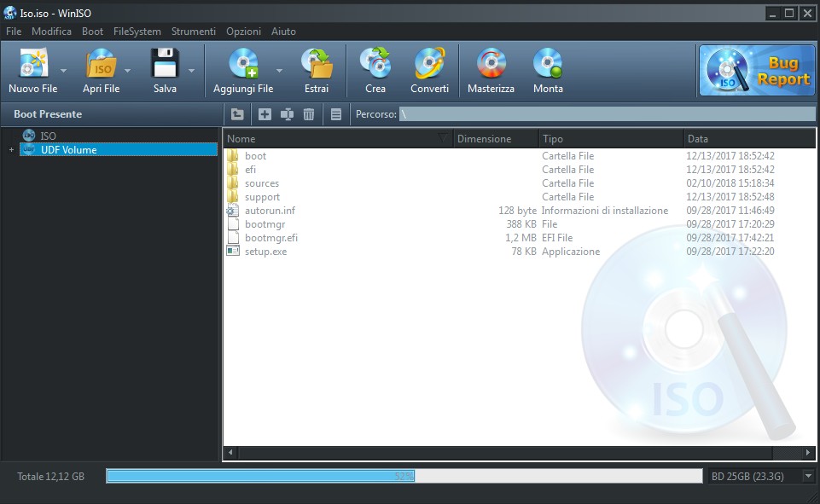Click the Converti disc icon
This screenshot has height=504, width=820.
[x=429, y=63]
